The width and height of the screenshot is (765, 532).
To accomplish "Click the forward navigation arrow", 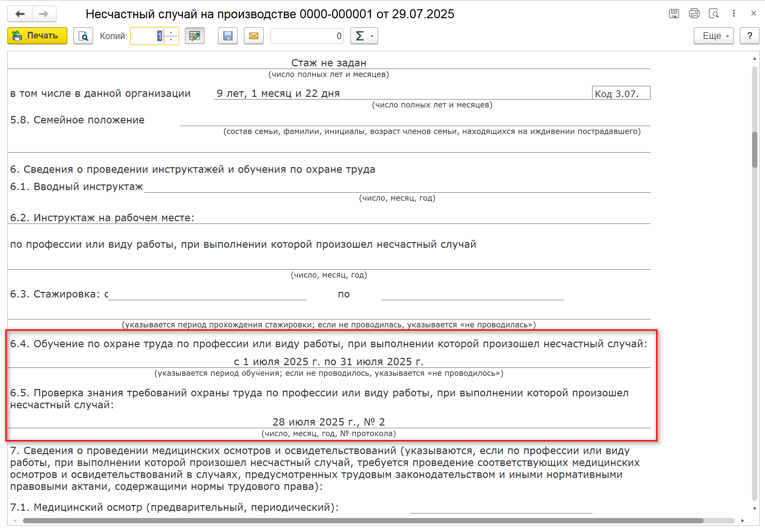I will coord(44,14).
